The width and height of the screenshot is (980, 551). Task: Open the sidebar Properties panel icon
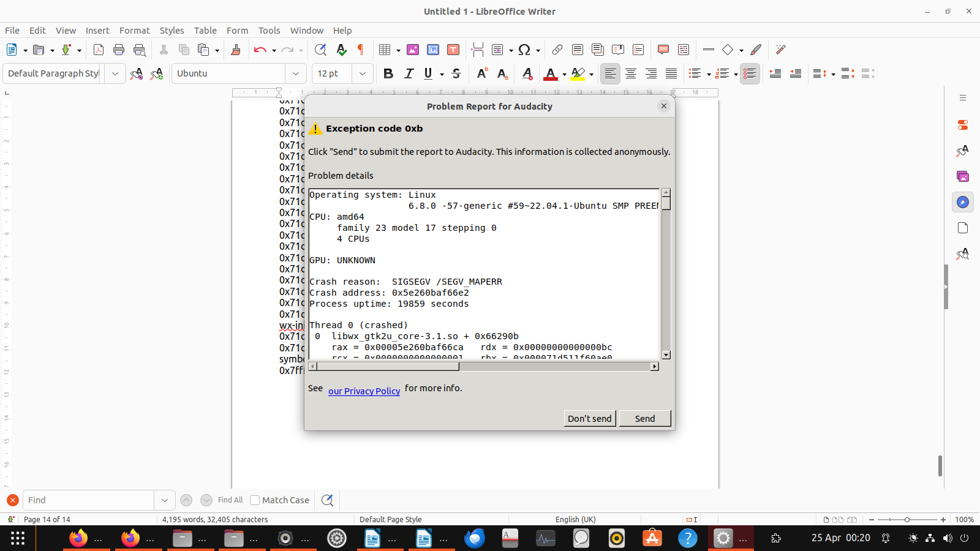[963, 125]
